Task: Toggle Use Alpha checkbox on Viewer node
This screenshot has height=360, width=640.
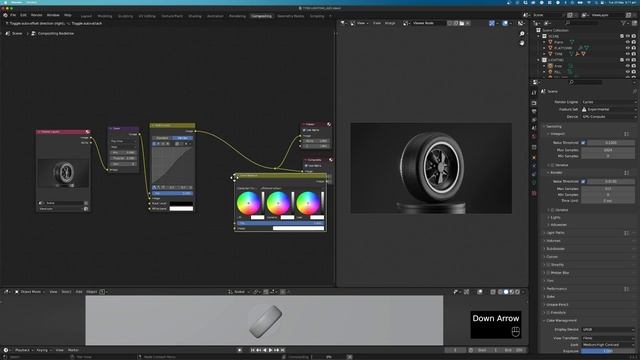Action: (304, 130)
